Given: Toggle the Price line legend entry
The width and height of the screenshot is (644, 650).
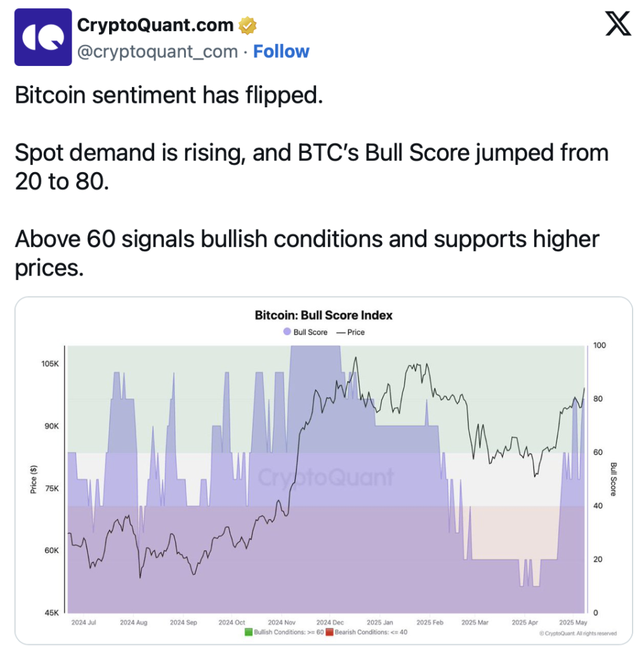Looking at the screenshot, I should tap(351, 332).
